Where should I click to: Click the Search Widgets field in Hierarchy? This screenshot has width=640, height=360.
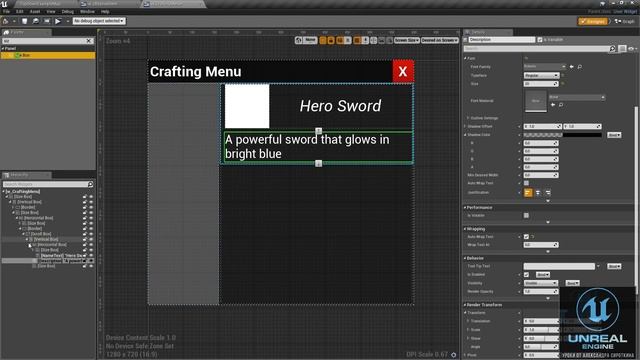click(x=45, y=184)
